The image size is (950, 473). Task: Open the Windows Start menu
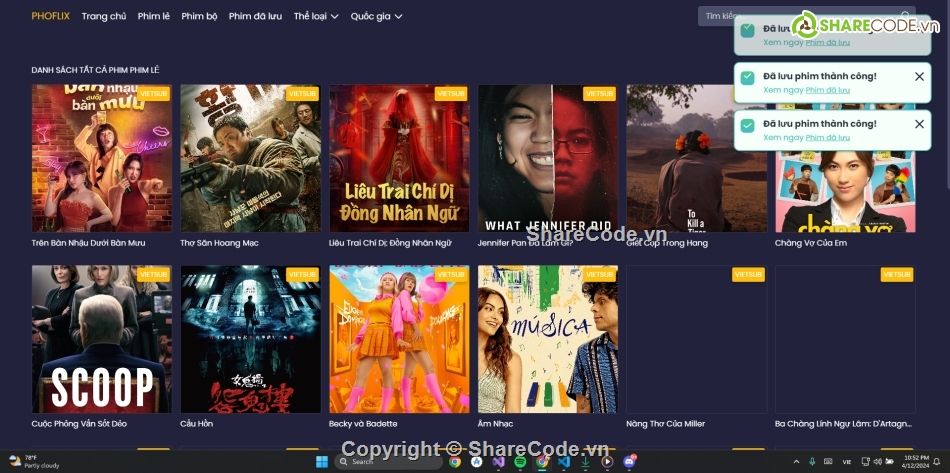point(322,461)
